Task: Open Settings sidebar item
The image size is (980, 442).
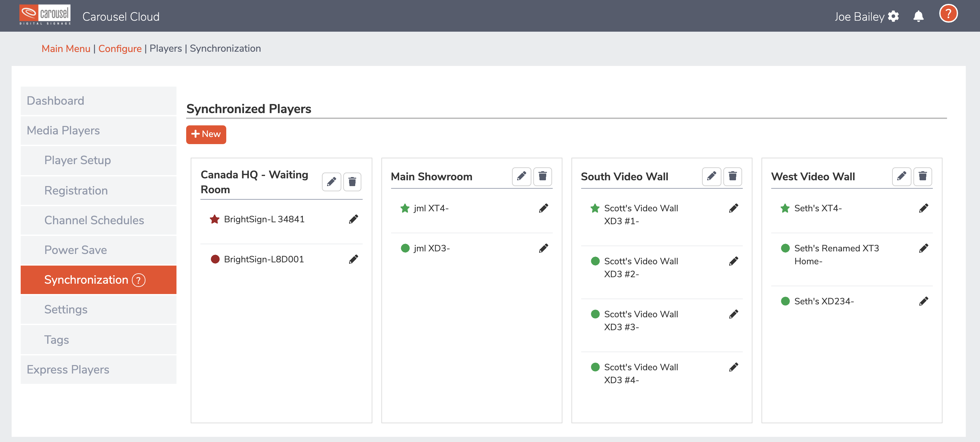Action: 99,309
